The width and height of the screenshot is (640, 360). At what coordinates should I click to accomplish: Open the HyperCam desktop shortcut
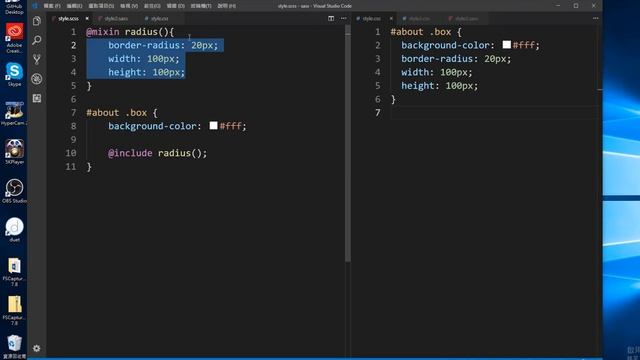click(14, 113)
